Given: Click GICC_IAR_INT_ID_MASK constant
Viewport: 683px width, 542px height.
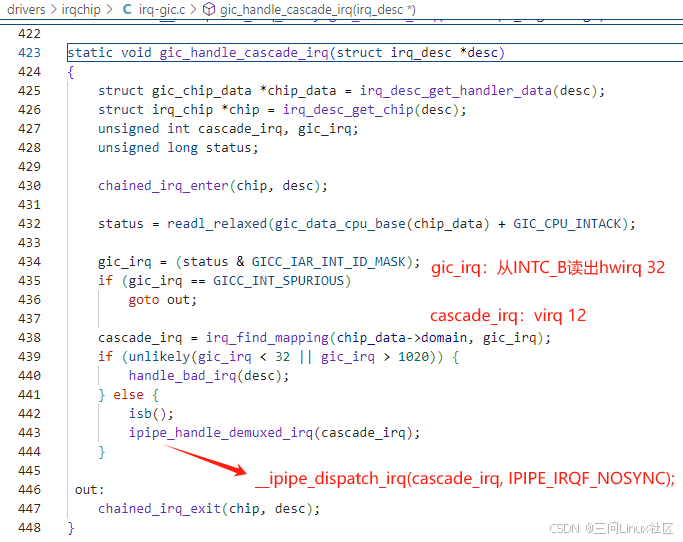Looking at the screenshot, I should click(x=328, y=261).
